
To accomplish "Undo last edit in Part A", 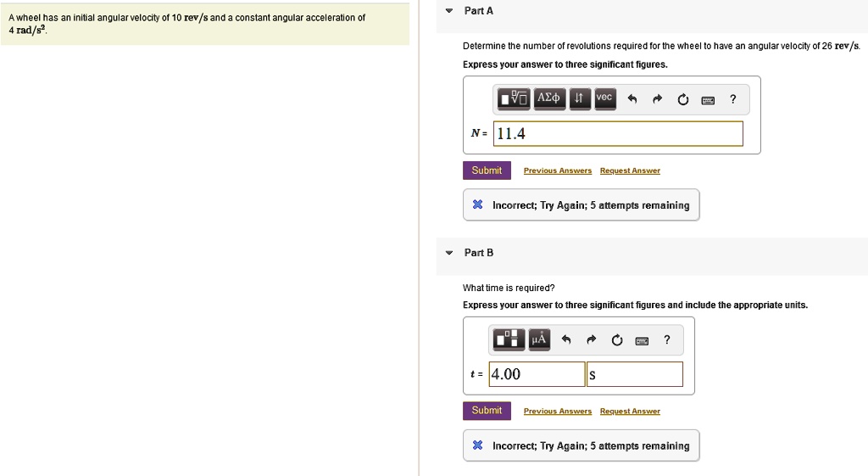I will tap(632, 100).
